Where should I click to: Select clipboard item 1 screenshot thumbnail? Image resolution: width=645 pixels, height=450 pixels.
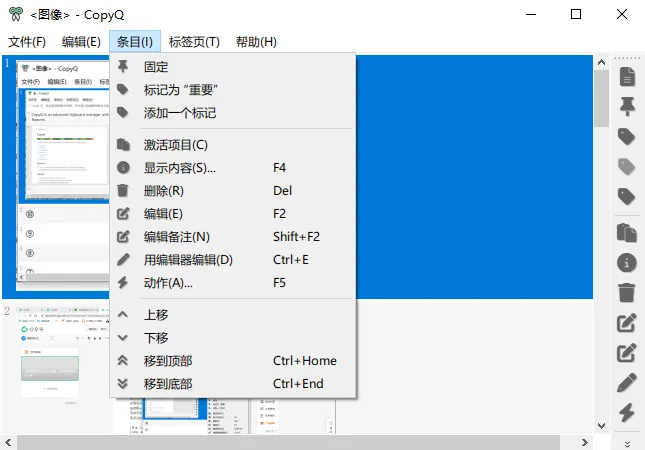point(63,176)
